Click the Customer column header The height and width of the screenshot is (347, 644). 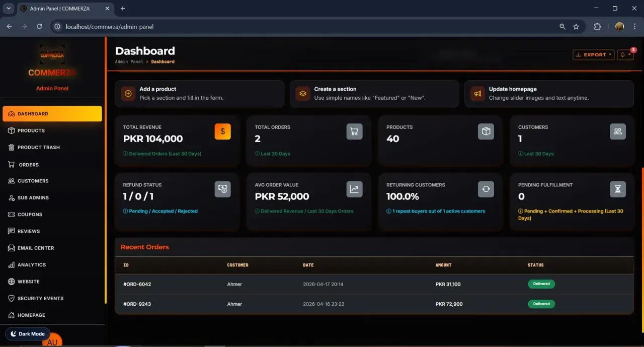pyautogui.click(x=238, y=265)
